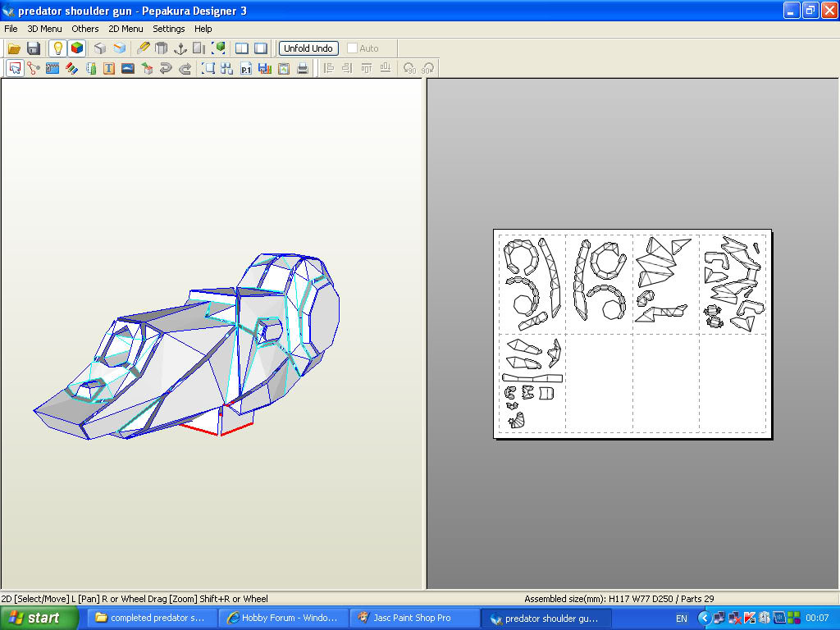Screen dimensions: 840x630
Task: Click the rotate 90 counterclockwise icon
Action: (x=409, y=69)
